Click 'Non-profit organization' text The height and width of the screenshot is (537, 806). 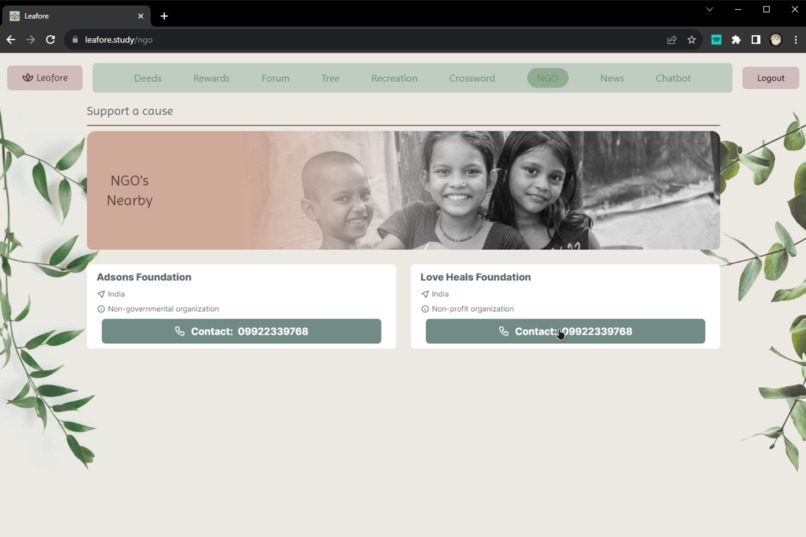click(x=472, y=309)
